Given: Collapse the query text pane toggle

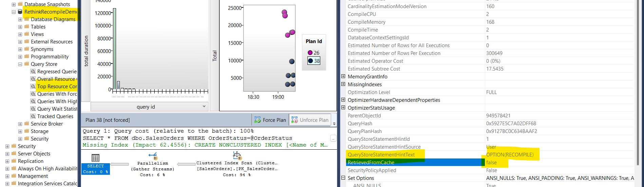Looking at the screenshot, I should [x=333, y=138].
